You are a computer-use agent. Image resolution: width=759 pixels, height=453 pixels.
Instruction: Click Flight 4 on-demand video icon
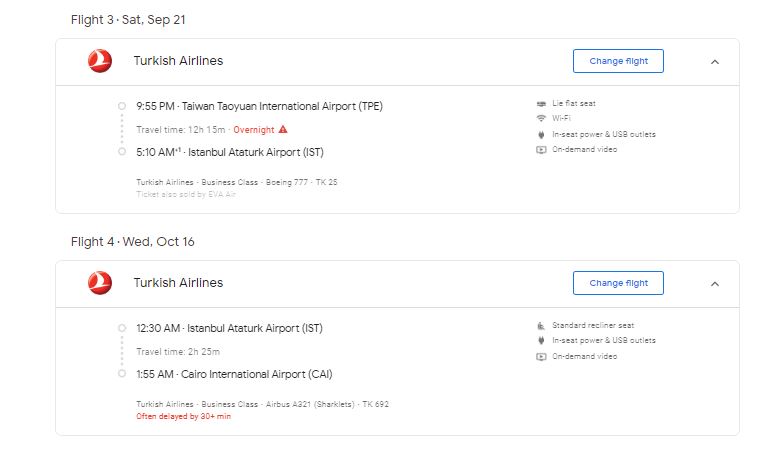click(x=541, y=357)
